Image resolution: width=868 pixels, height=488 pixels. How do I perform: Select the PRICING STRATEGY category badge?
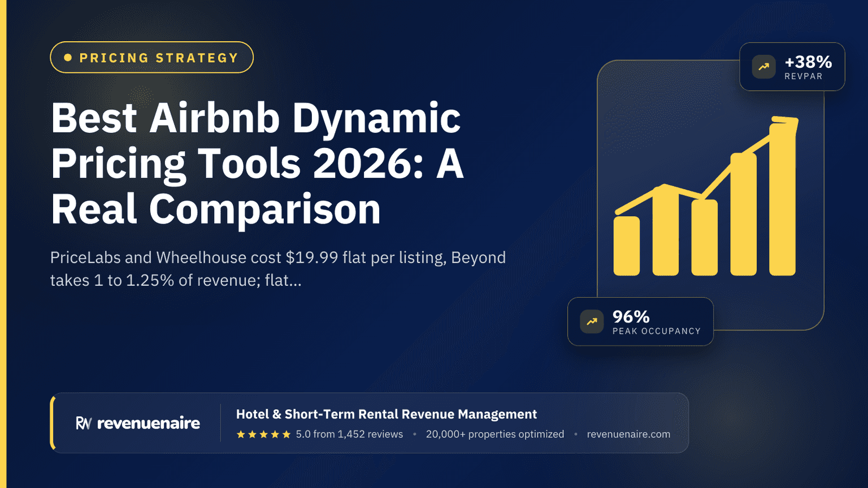click(x=151, y=58)
